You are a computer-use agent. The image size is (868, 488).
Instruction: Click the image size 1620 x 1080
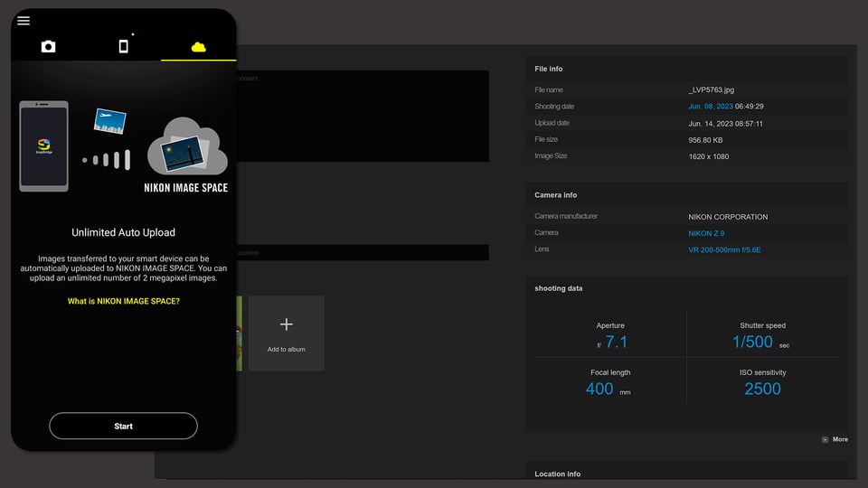point(708,156)
